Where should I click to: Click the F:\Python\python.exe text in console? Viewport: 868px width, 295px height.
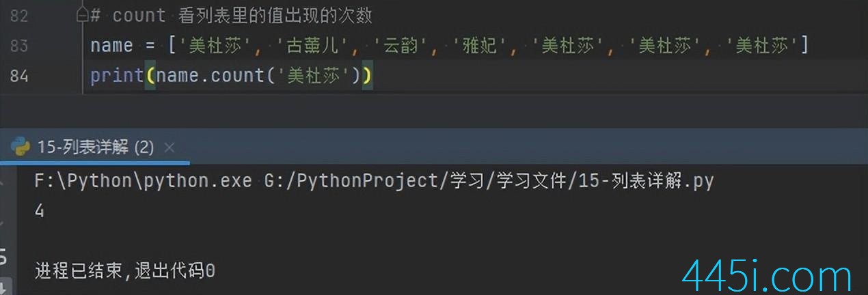[144, 182]
